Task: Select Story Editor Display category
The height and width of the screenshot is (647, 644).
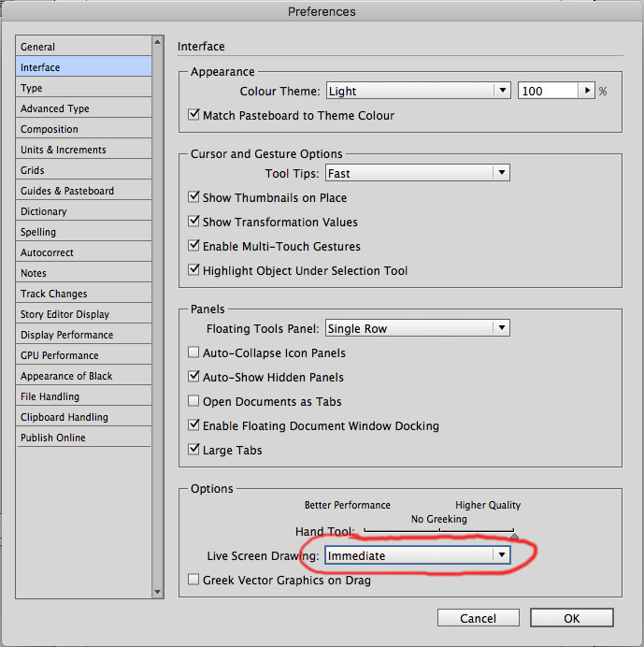Action: (84, 314)
